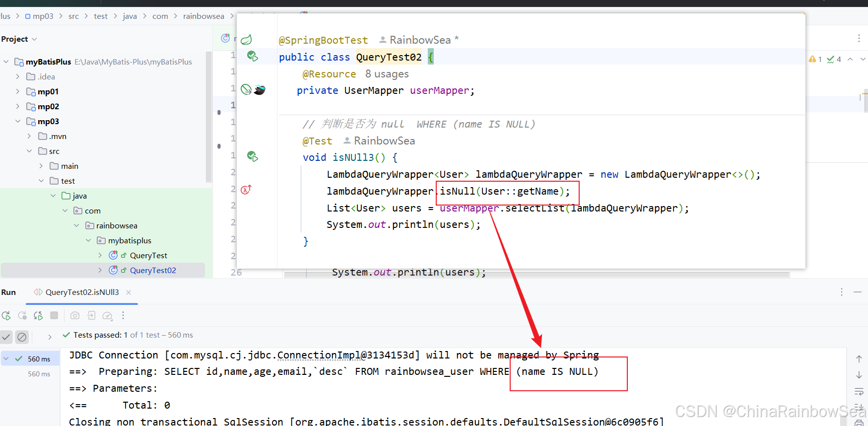Collapse the 560 ms test result node
The height and width of the screenshot is (426, 868).
6,358
